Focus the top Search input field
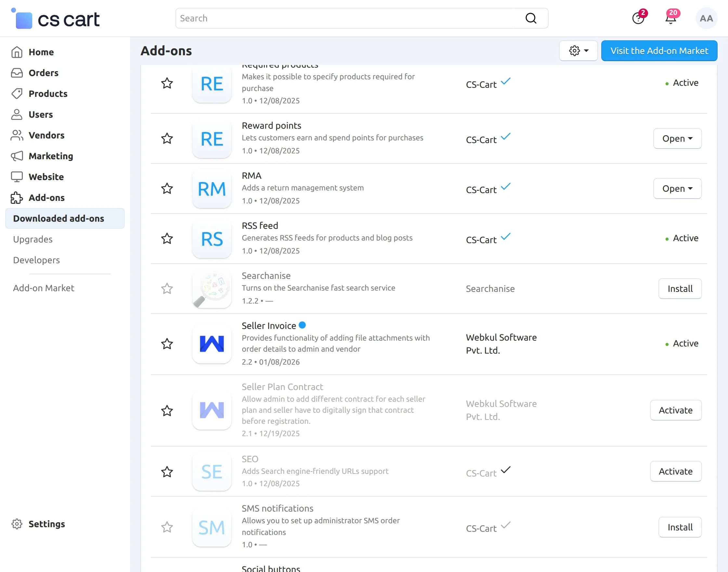 [x=348, y=19]
